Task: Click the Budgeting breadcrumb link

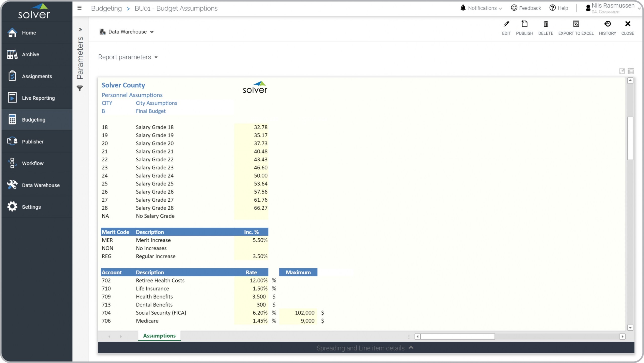Action: (x=106, y=9)
